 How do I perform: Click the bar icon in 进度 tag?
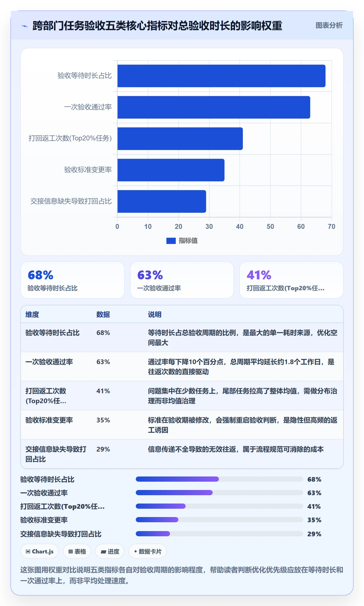(x=103, y=552)
